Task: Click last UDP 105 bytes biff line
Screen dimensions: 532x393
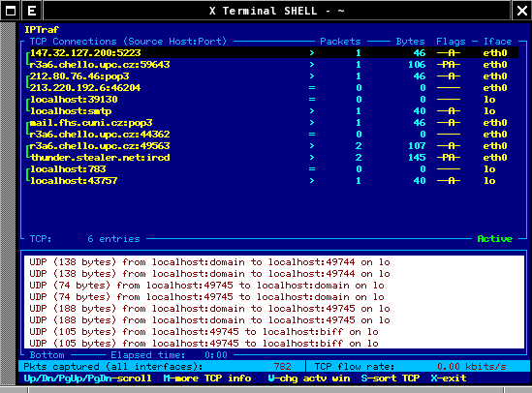Action: tap(203, 344)
